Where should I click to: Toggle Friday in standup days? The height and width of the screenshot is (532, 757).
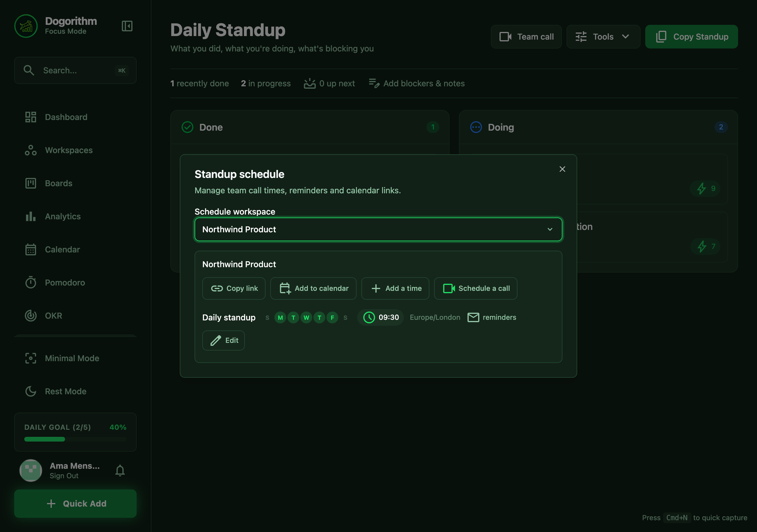[x=332, y=318]
